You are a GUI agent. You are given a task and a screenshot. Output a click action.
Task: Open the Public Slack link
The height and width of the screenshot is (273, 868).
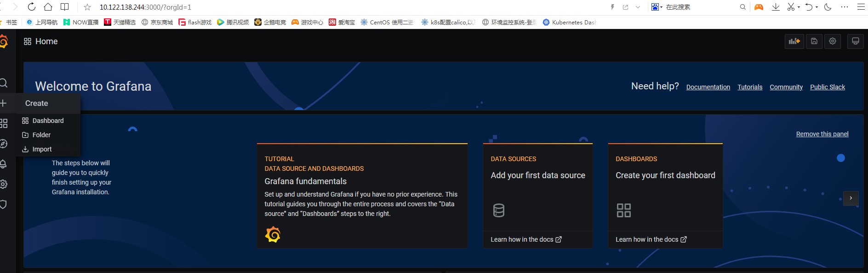828,87
